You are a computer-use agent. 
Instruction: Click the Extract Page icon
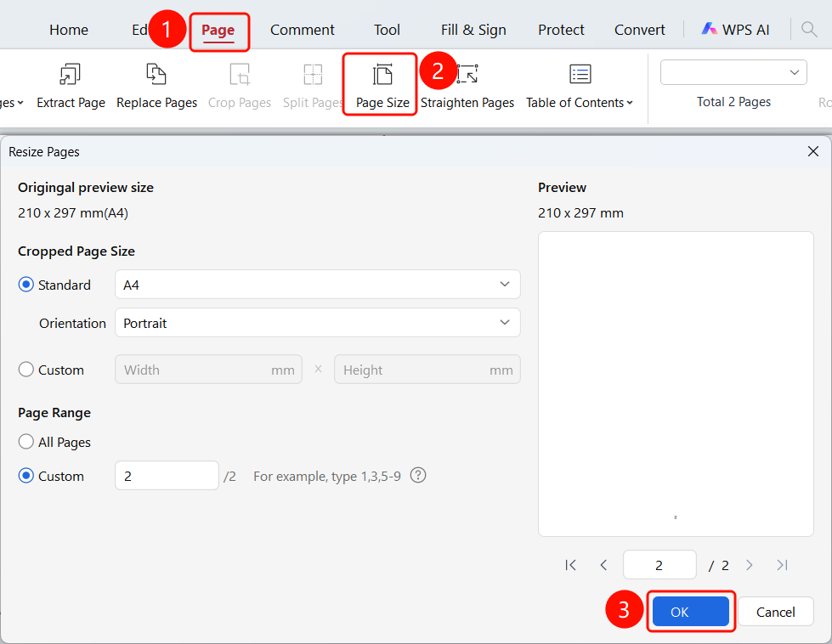click(70, 74)
